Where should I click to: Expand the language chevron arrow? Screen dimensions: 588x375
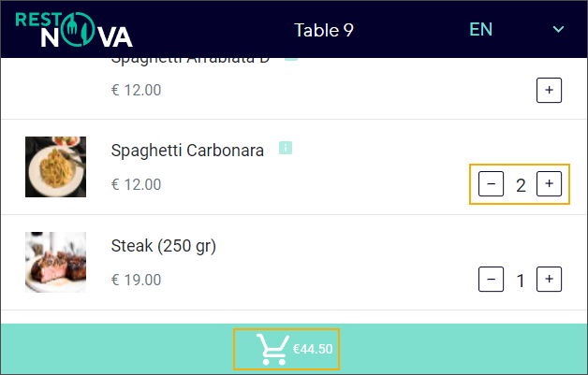pos(559,30)
